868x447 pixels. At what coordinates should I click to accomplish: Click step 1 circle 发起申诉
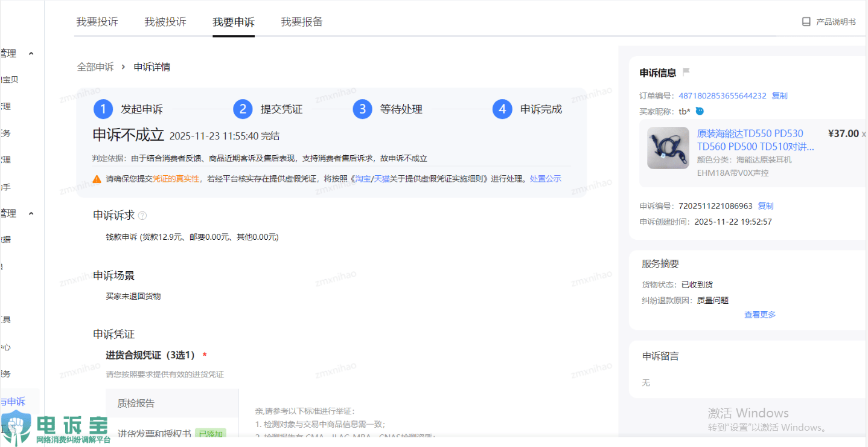(x=103, y=109)
